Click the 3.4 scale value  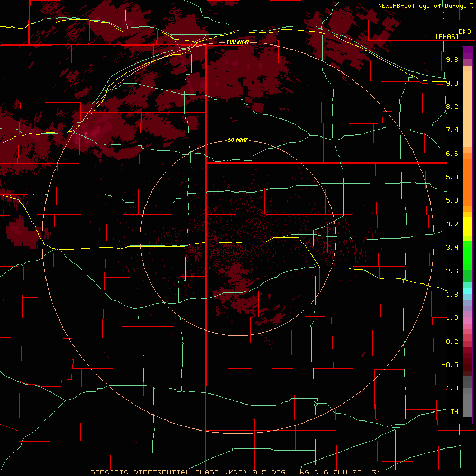pos(452,248)
